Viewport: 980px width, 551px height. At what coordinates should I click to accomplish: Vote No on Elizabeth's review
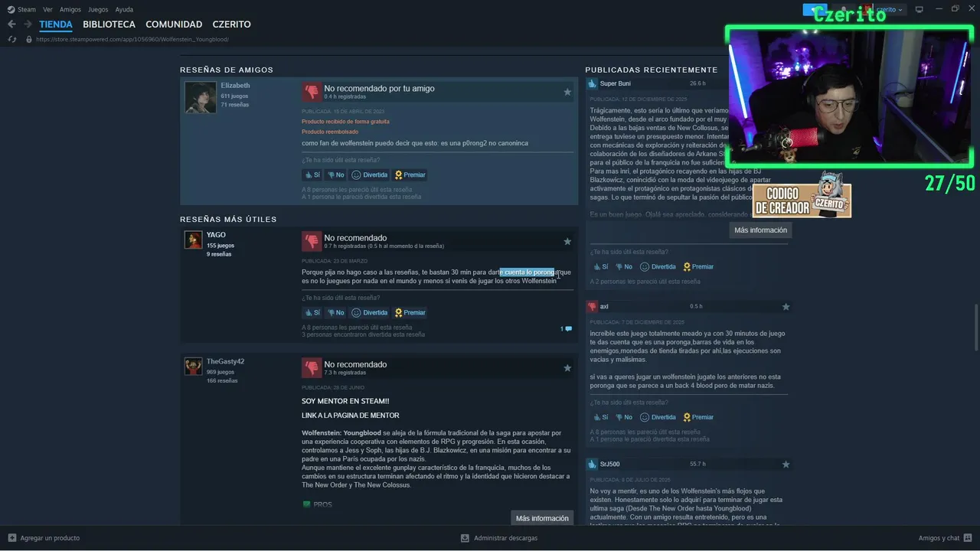pos(336,175)
